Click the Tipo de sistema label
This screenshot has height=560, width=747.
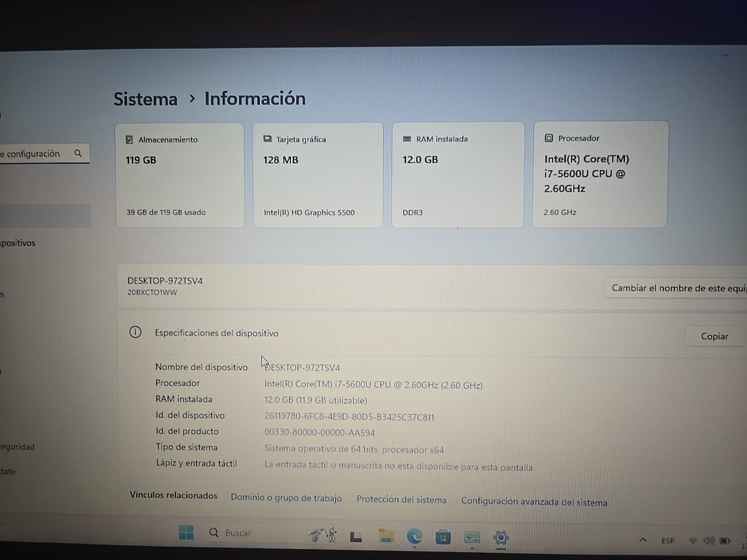coord(186,447)
